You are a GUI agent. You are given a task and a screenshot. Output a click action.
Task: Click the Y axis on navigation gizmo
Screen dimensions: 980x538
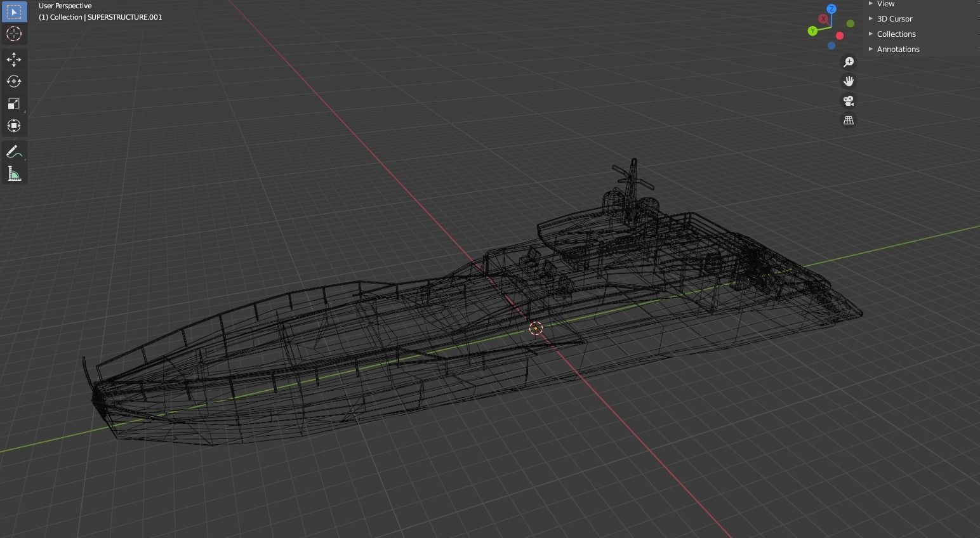tap(812, 30)
